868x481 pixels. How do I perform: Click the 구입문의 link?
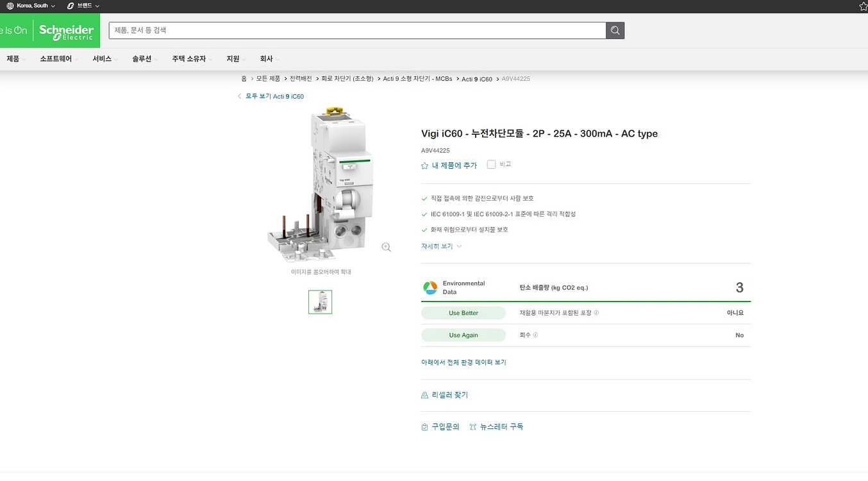click(x=446, y=426)
